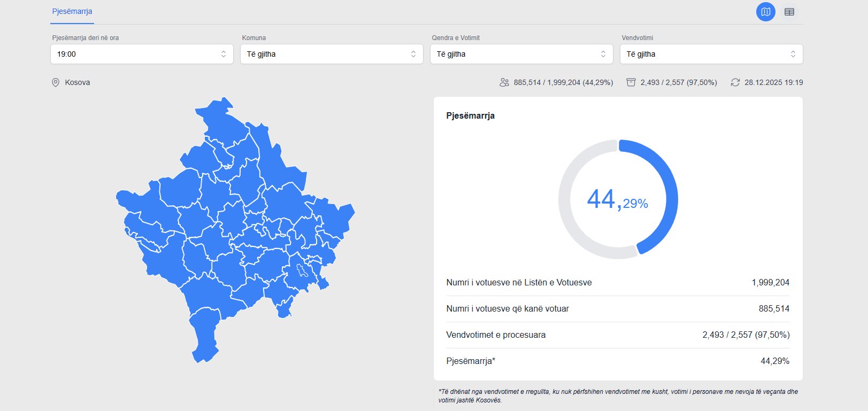Image resolution: width=868 pixels, height=411 pixels.
Task: Click the refresh icon near timestamp
Action: (x=735, y=82)
